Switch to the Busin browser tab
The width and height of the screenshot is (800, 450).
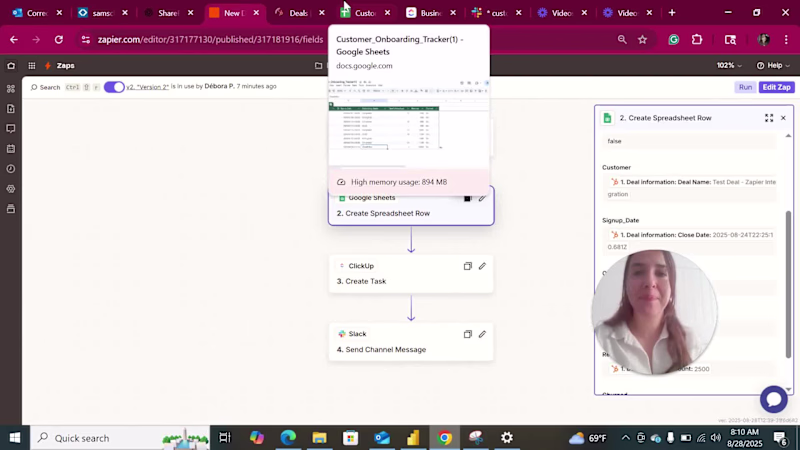pos(431,13)
